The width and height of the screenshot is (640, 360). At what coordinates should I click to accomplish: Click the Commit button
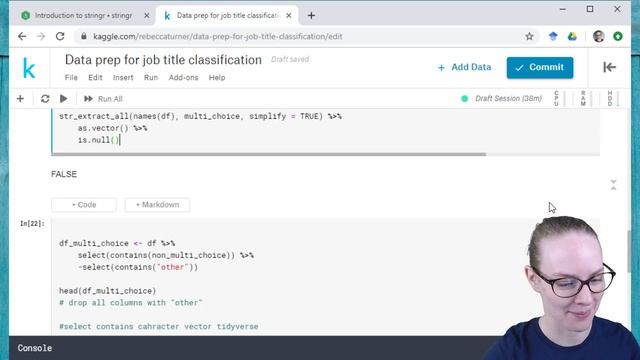[540, 67]
